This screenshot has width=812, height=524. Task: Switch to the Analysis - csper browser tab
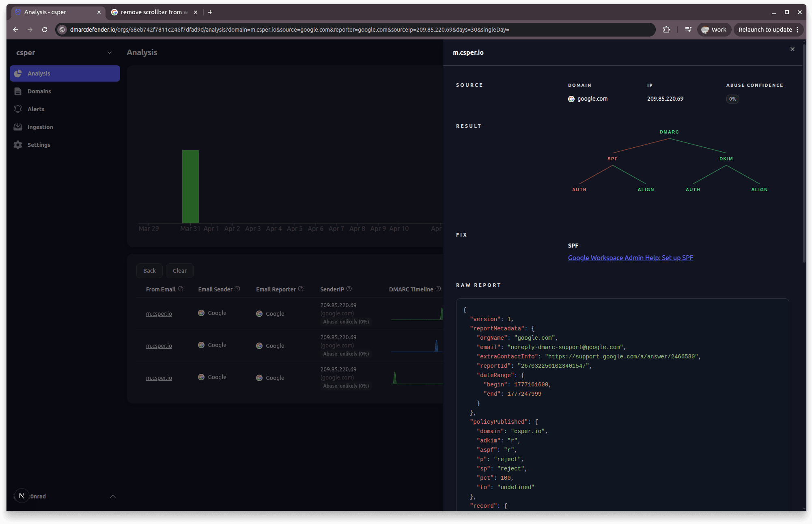[58, 12]
